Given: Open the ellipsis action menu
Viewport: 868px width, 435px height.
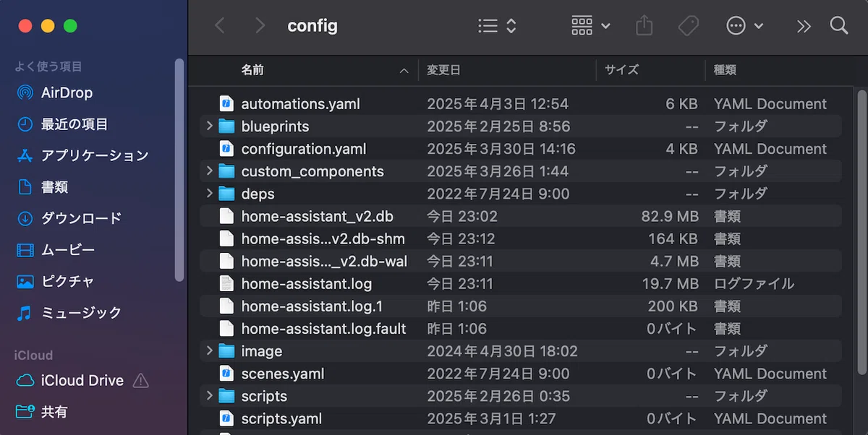Looking at the screenshot, I should [745, 26].
